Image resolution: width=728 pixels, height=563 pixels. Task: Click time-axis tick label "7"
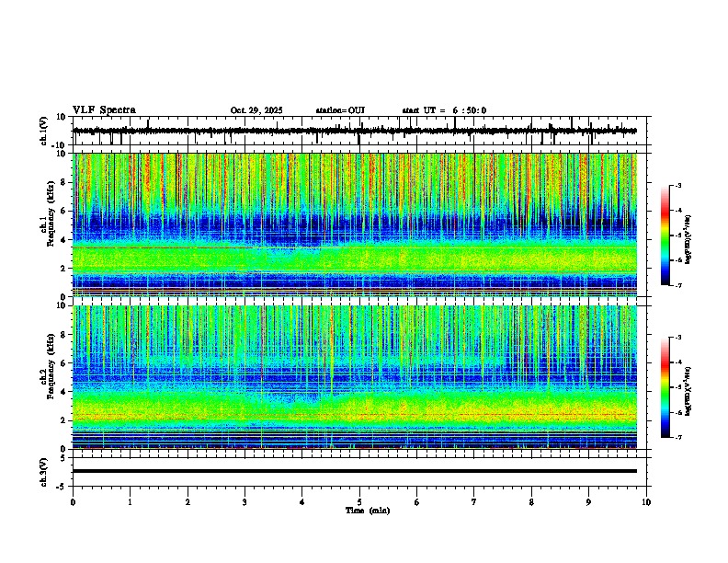pos(474,502)
